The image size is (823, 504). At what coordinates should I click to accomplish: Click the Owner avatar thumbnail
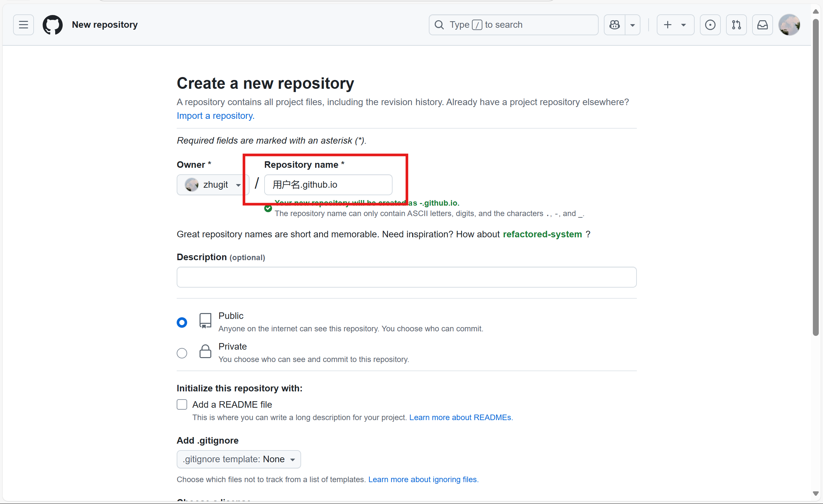click(x=192, y=184)
